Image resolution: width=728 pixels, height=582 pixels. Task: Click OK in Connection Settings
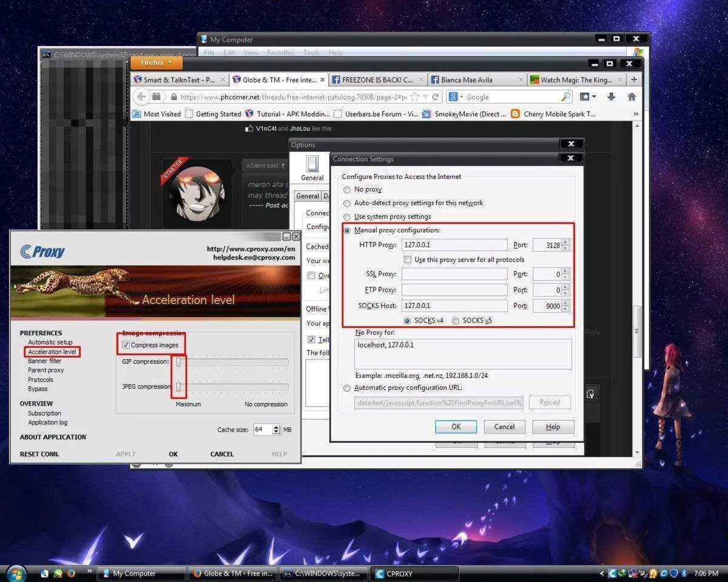[x=456, y=427]
